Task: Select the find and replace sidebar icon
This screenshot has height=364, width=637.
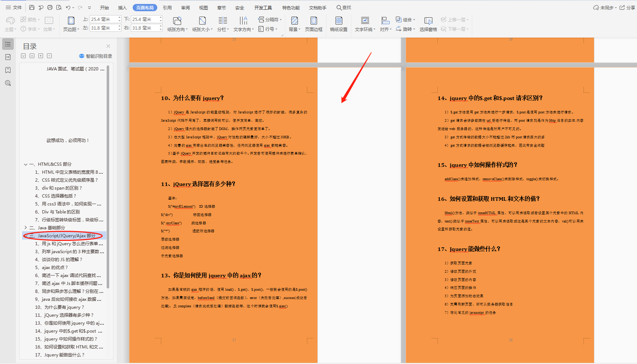Action: click(x=8, y=83)
